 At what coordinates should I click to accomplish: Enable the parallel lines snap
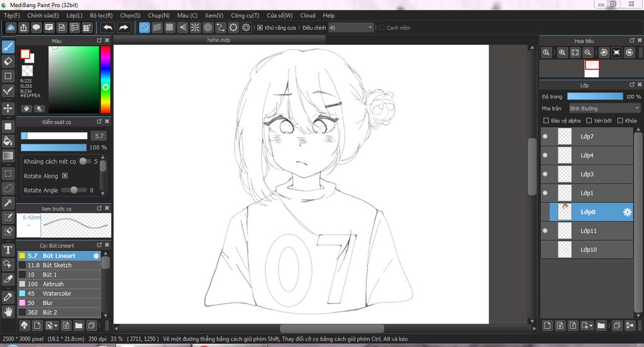(x=157, y=28)
